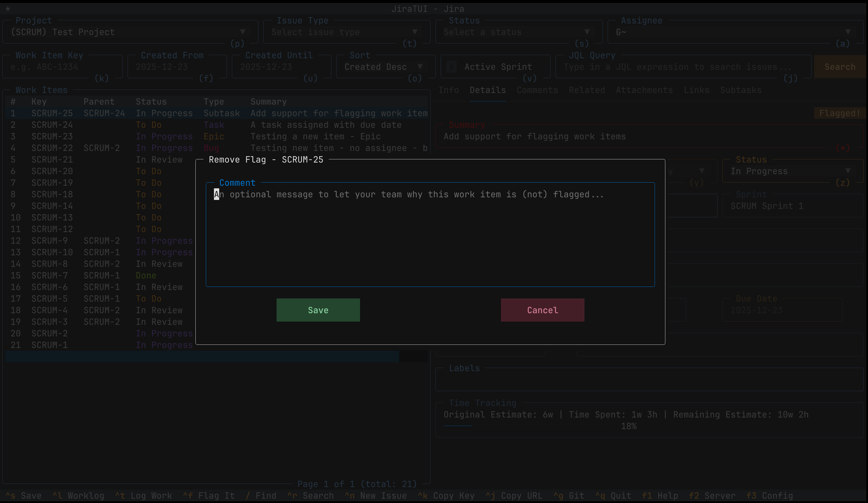Click f1 Help in the footer

[x=660, y=496]
